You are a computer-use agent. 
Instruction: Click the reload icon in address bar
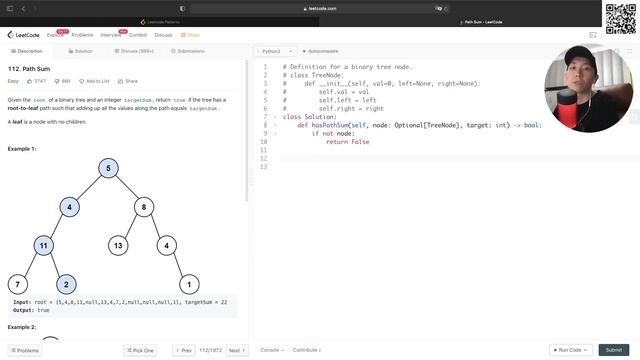pos(446,9)
